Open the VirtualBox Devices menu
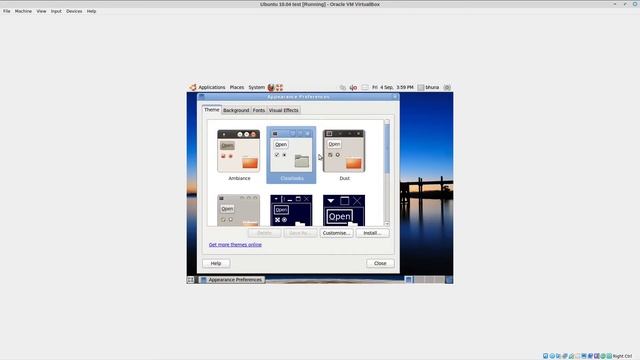This screenshot has width=640, height=360. tap(74, 11)
